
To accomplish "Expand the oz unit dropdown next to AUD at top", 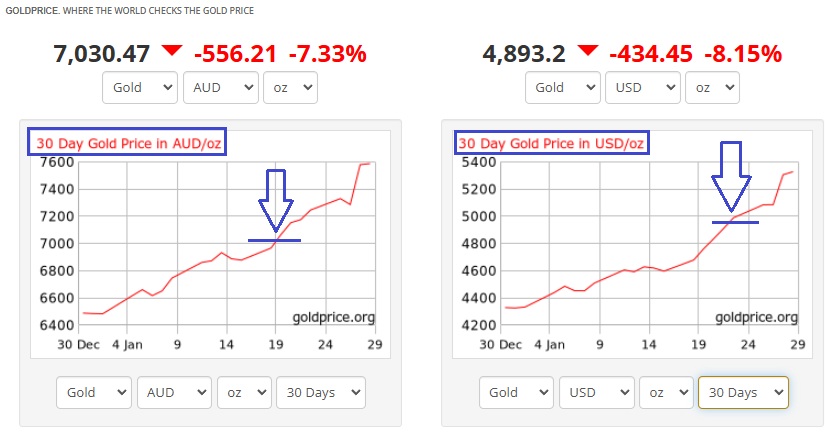I will click(291, 87).
